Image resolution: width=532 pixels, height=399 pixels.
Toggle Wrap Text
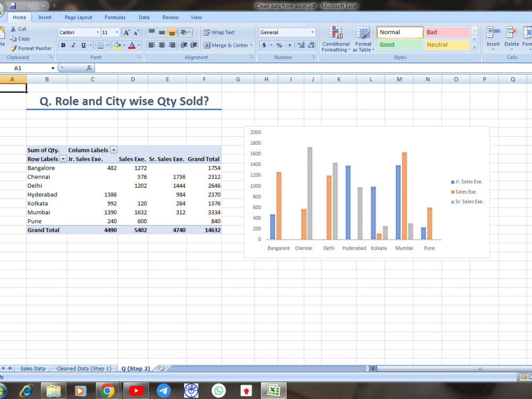coord(219,32)
